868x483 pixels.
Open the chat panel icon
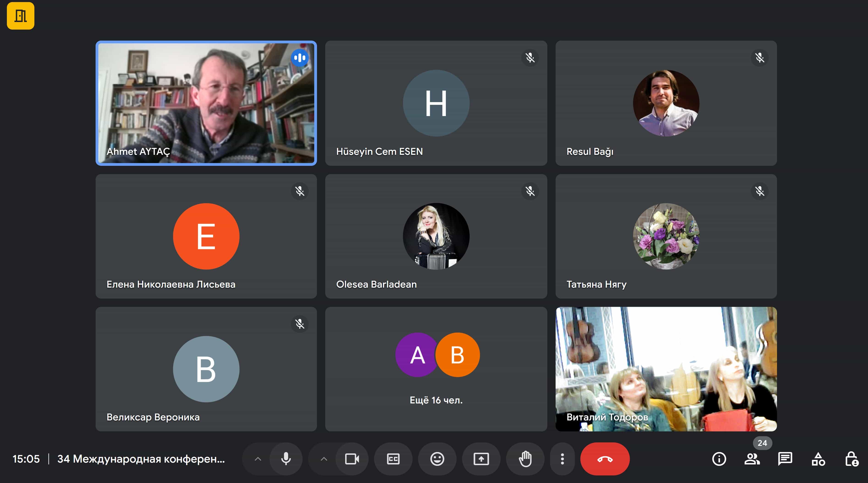[785, 459]
